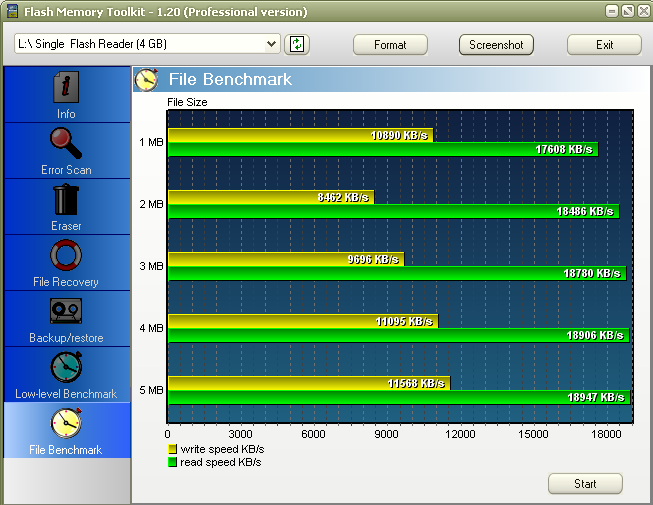
Task: Click the Error Scan sidebar label
Action: pyautogui.click(x=66, y=170)
